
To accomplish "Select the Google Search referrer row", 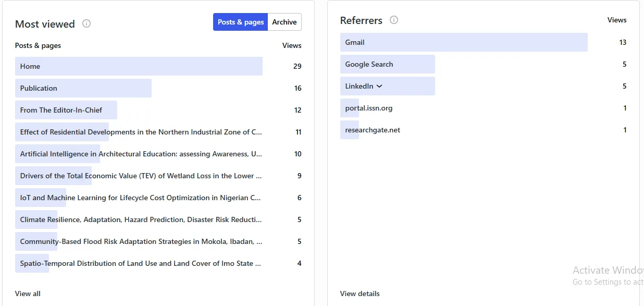I will point(484,64).
